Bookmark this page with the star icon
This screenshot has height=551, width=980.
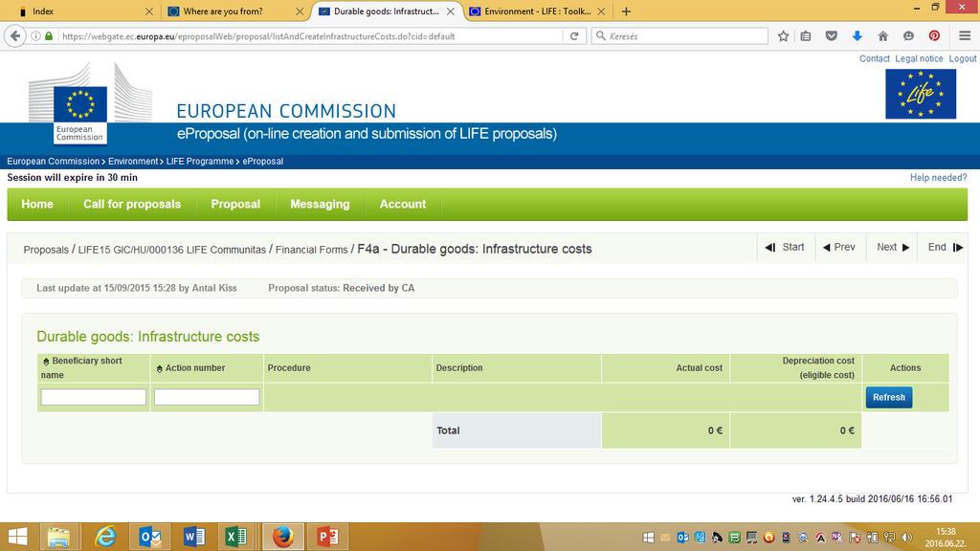(783, 36)
